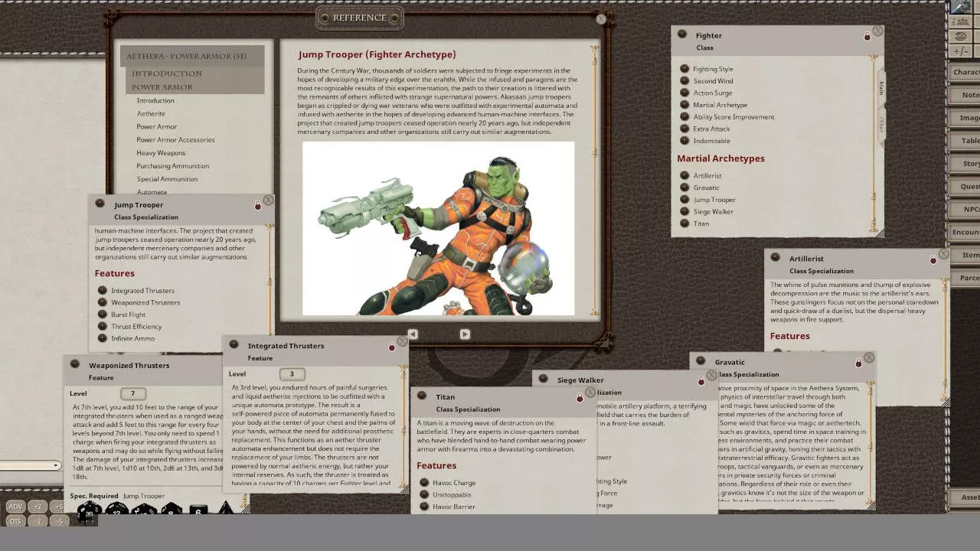Open the chat mode dropdown arrow
Screen dimensions: 980x551
56,465
